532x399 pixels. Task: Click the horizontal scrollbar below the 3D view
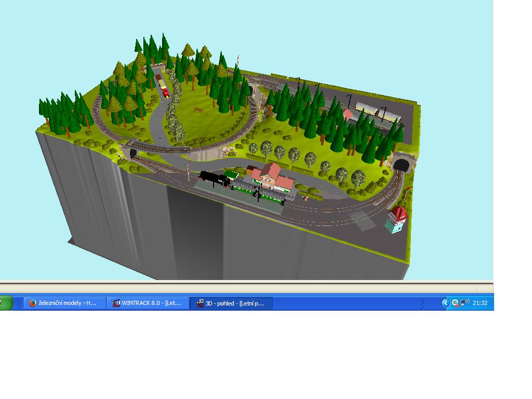(x=246, y=287)
